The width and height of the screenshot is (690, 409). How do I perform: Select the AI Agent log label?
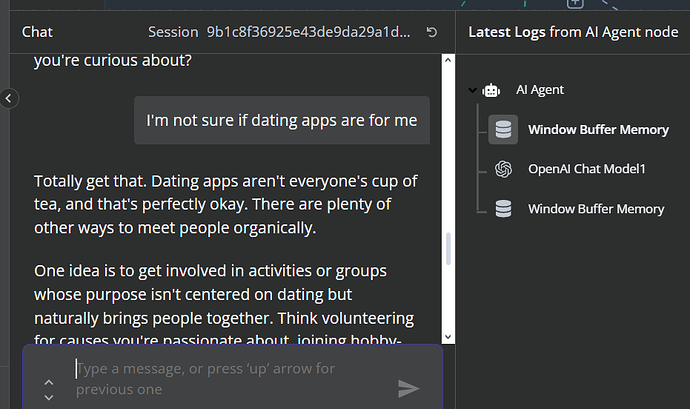540,90
